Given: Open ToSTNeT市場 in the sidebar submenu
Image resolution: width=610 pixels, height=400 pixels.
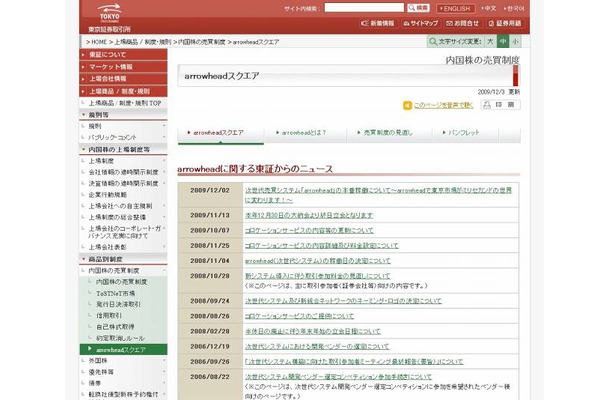Looking at the screenshot, I should pos(116,293).
